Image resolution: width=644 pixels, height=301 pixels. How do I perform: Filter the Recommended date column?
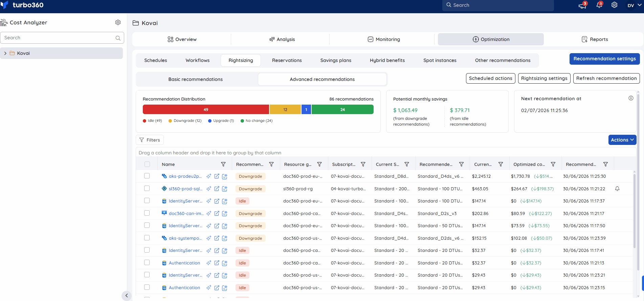tap(605, 164)
